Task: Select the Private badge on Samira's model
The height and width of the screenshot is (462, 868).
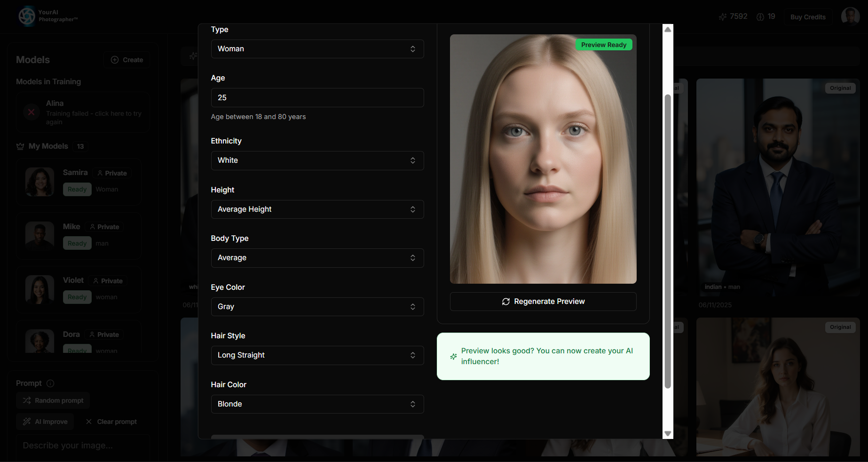Action: click(x=111, y=173)
